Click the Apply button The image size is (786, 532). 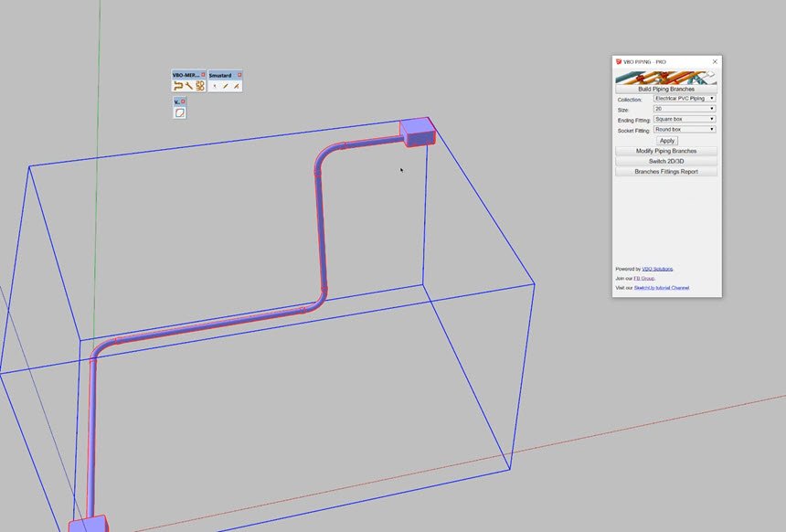coord(666,141)
